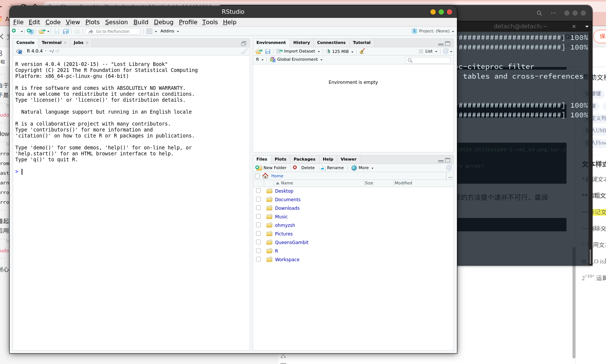The height and width of the screenshot is (364, 606).
Task: Create a New Folder in the Files pane
Action: click(271, 168)
